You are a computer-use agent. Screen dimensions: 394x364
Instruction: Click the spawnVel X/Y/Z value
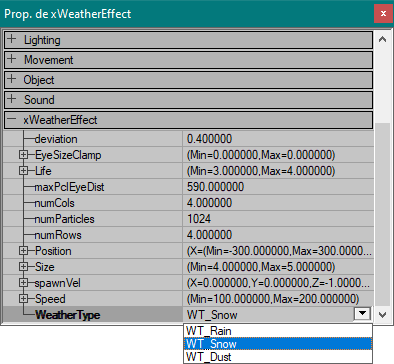click(278, 283)
